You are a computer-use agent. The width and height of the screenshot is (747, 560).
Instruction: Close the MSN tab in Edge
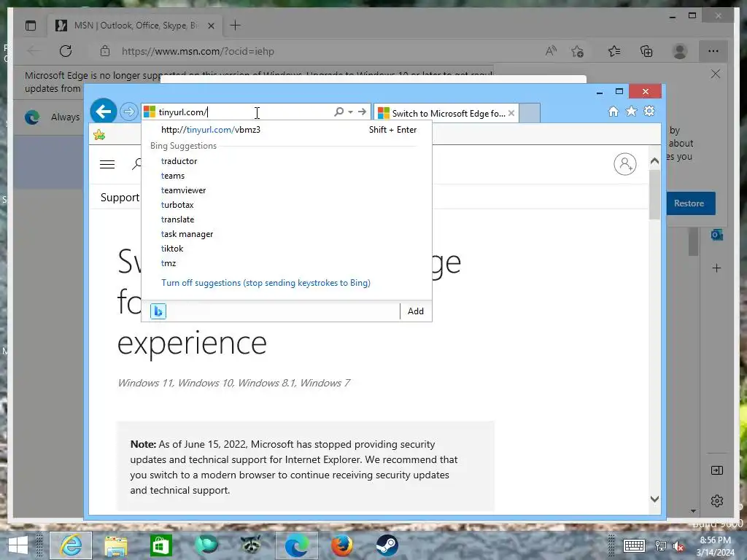pyautogui.click(x=211, y=26)
